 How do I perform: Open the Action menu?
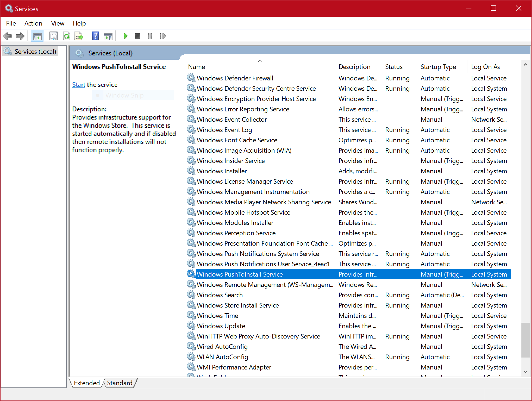click(33, 23)
